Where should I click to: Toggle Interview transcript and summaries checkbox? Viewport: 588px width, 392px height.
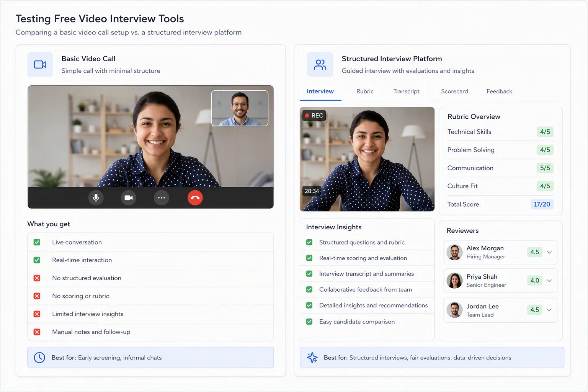[x=309, y=274]
